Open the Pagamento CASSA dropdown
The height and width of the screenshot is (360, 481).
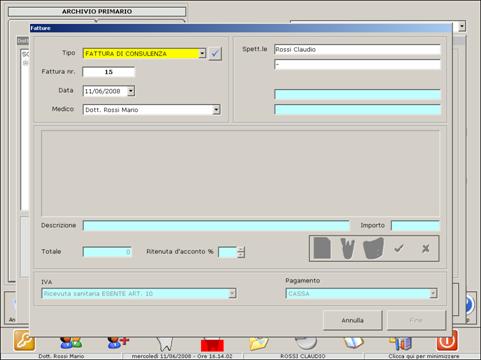click(433, 293)
